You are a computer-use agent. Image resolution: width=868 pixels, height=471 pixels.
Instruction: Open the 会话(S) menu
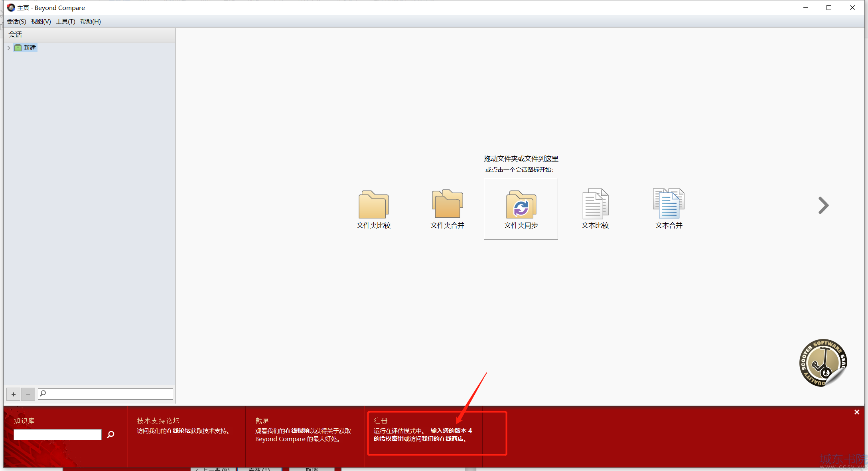click(16, 22)
